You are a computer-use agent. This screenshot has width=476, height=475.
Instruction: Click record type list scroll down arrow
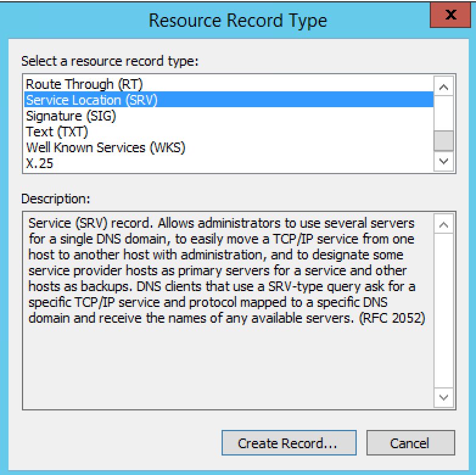point(444,161)
